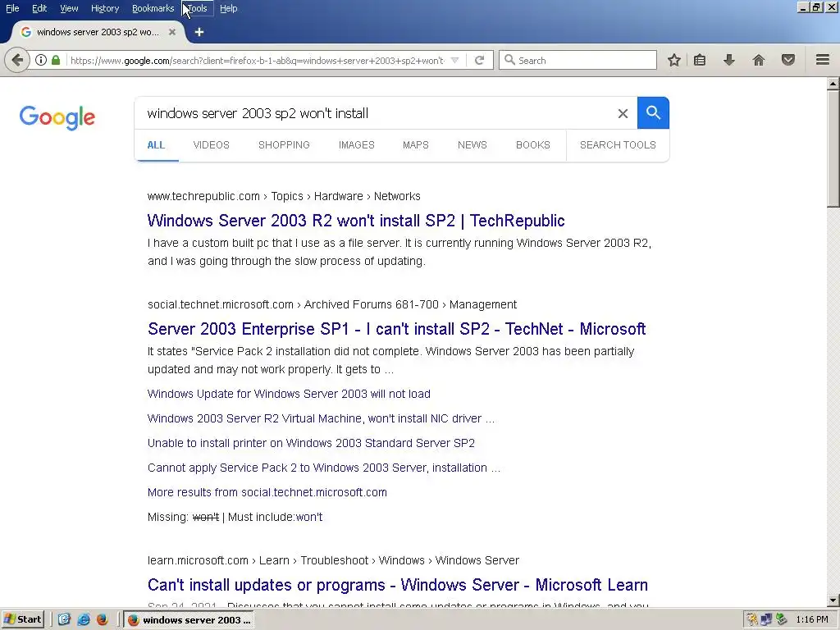This screenshot has width=840, height=630.
Task: Click the leftmost system tray icon
Action: (752, 620)
